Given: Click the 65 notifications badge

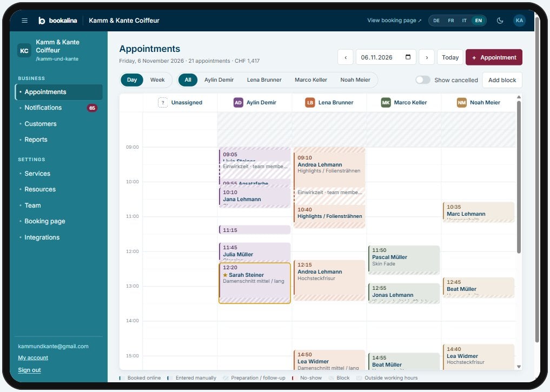Looking at the screenshot, I should [x=92, y=108].
